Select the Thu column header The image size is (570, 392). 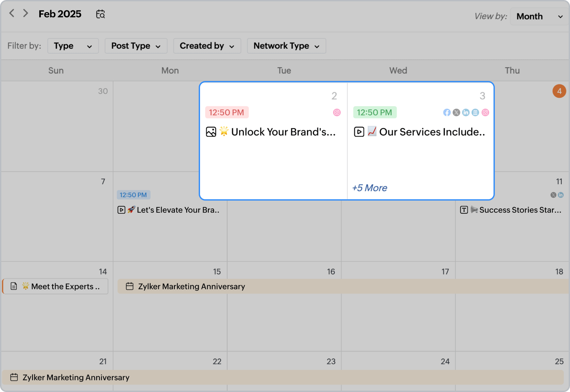pyautogui.click(x=512, y=70)
